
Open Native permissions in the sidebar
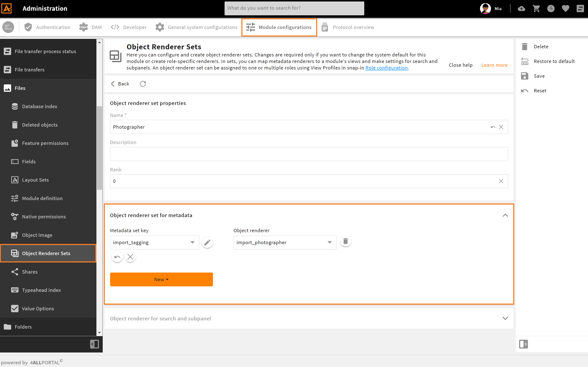coord(48,216)
